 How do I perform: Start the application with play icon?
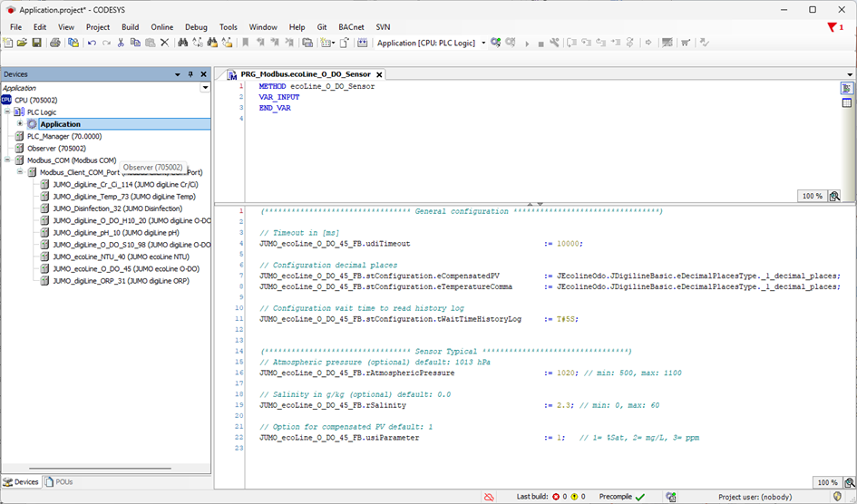pos(527,44)
